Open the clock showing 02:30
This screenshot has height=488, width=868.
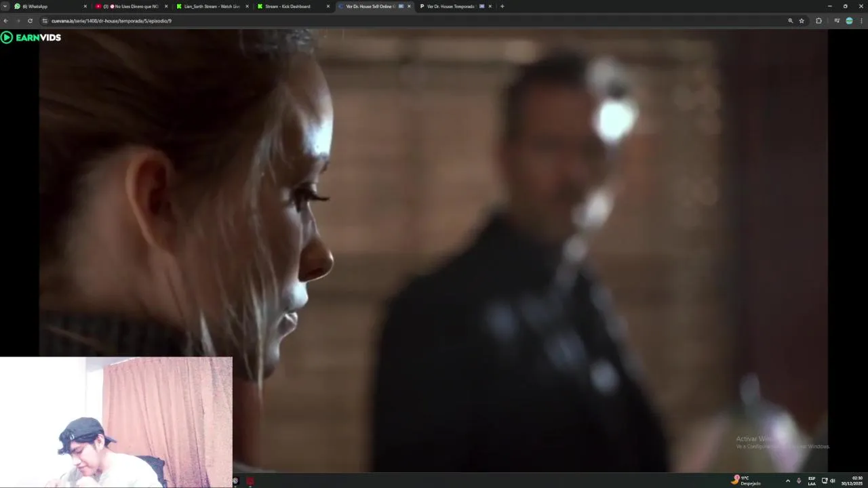coord(852,481)
